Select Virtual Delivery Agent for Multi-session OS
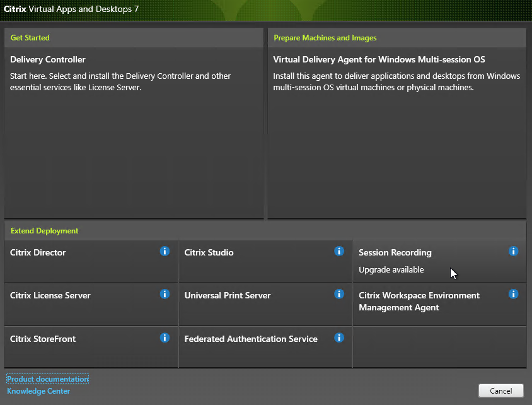This screenshot has width=532, height=405. [397, 132]
